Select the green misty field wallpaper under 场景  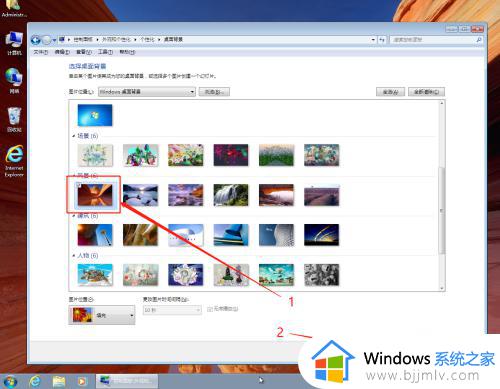276,155
